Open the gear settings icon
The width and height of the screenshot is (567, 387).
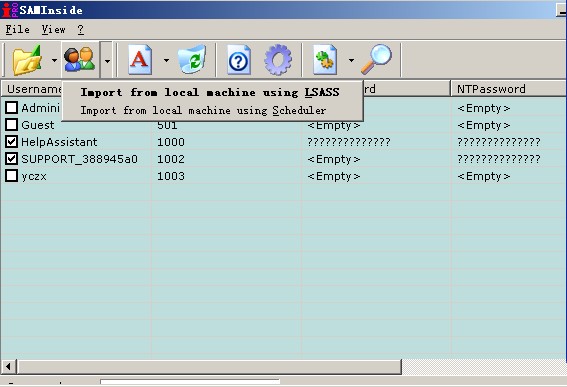tap(278, 60)
